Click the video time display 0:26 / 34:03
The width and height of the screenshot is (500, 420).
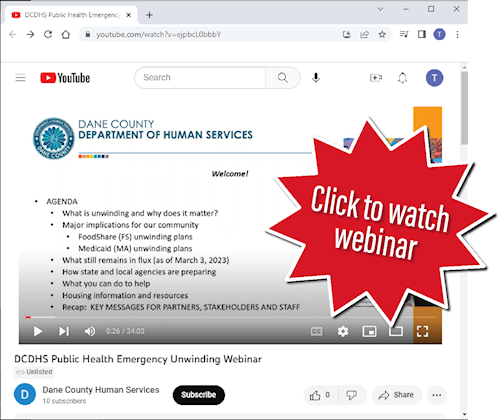click(125, 331)
